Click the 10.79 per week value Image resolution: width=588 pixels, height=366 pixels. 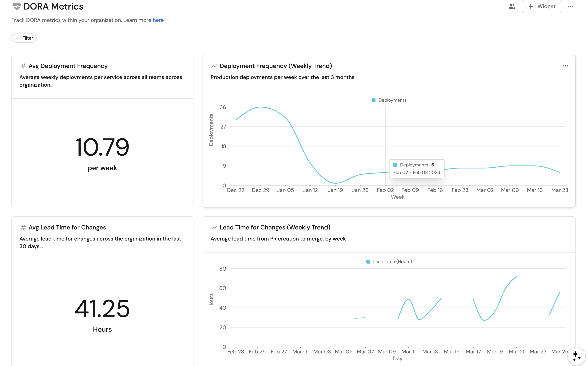point(102,147)
